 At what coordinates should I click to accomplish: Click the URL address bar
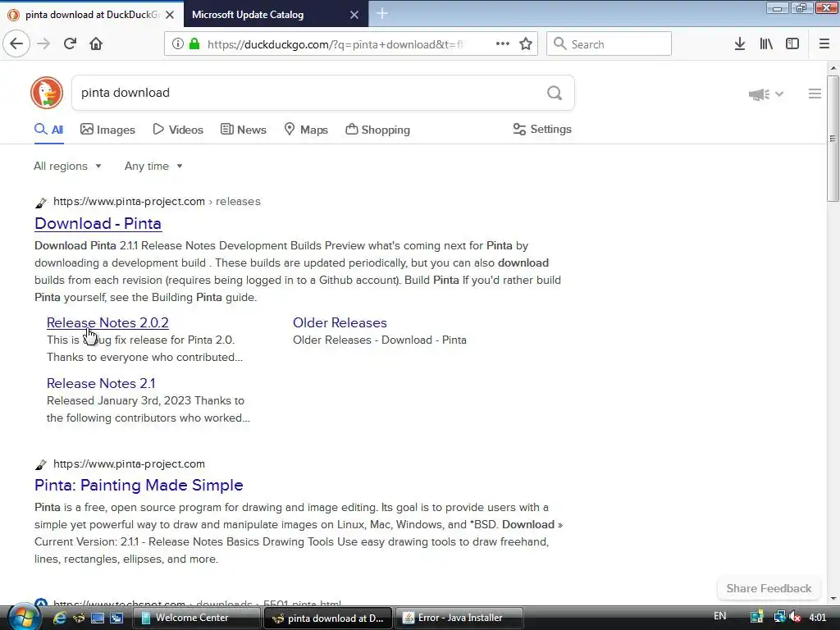tap(335, 44)
